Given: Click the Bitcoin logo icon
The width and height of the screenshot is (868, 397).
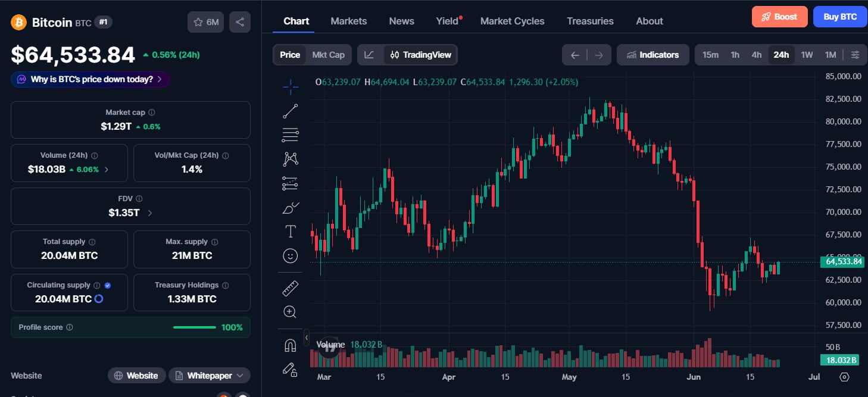Looking at the screenshot, I should [x=19, y=22].
